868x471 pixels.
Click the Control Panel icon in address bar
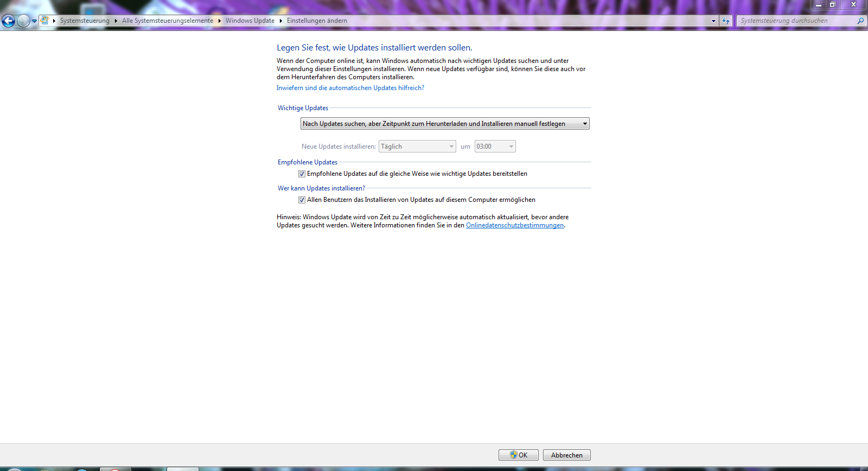pyautogui.click(x=45, y=21)
